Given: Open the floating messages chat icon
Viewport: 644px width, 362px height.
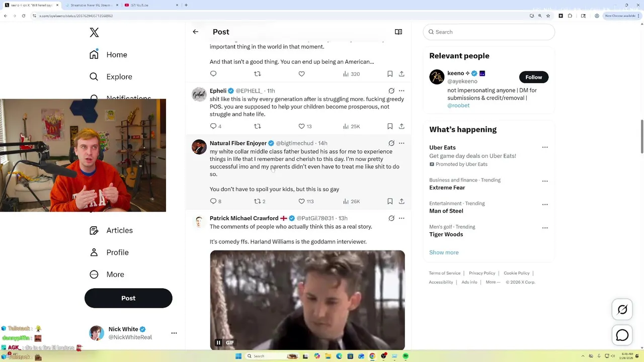Looking at the screenshot, I should click(622, 335).
